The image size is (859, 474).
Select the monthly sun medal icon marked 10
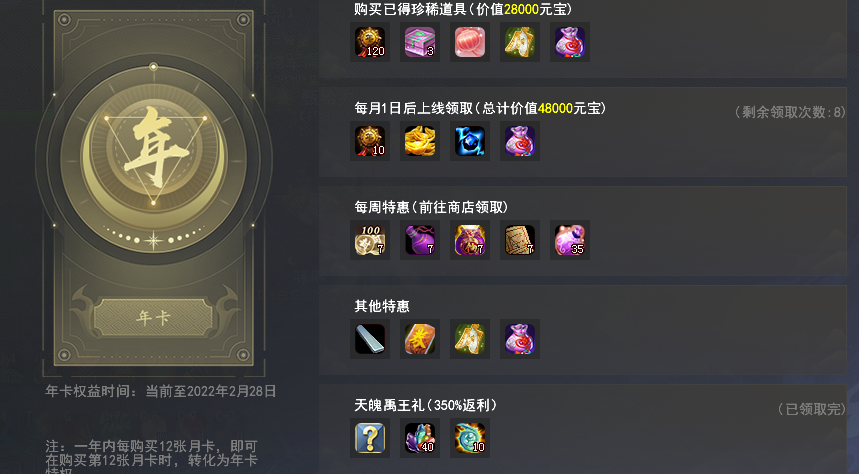370,141
